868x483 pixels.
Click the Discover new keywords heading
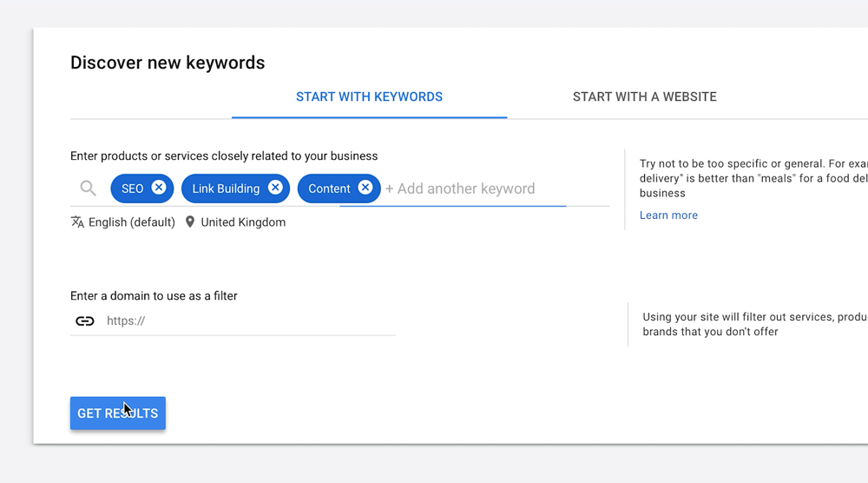click(x=168, y=63)
